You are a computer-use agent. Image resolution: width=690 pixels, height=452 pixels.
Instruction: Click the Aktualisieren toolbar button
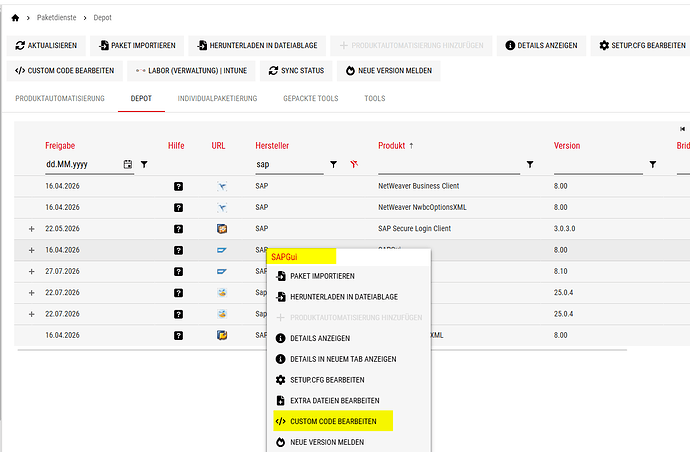point(46,45)
